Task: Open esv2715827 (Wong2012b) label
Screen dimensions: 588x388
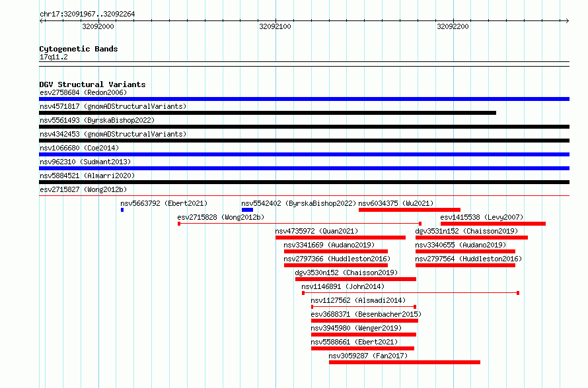Action: click(x=83, y=189)
